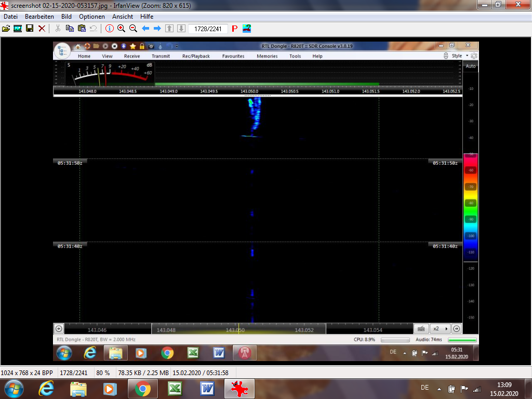The width and height of the screenshot is (532, 399).
Task: Go to the previous file with the left blue arrow
Action: [x=145, y=29]
